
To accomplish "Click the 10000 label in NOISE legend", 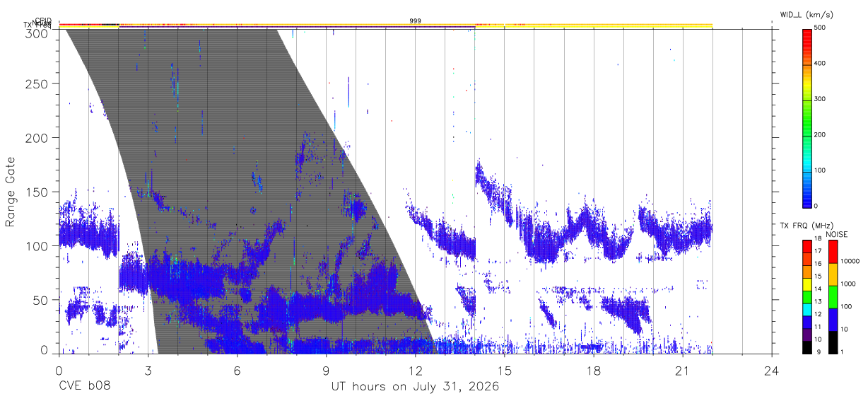I will pos(849,261).
